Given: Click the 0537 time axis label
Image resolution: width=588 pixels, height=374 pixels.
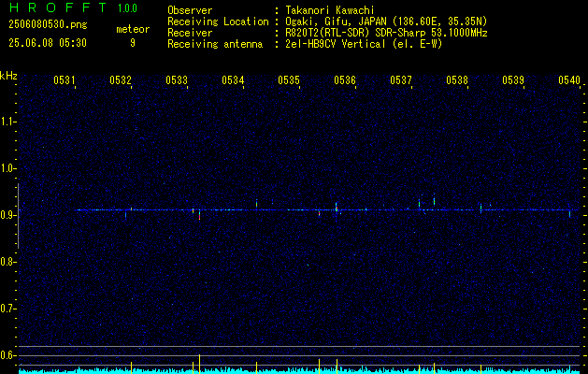Looking at the screenshot, I should [x=401, y=79].
